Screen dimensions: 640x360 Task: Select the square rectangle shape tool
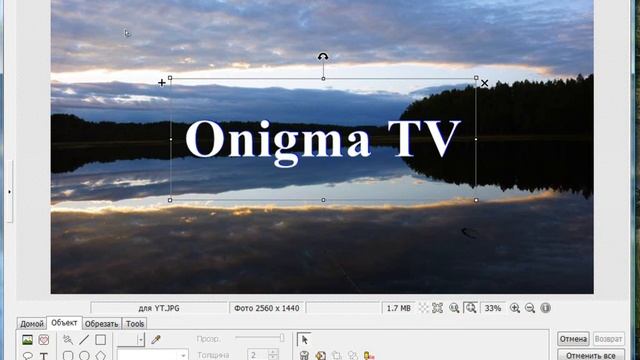[x=100, y=339]
